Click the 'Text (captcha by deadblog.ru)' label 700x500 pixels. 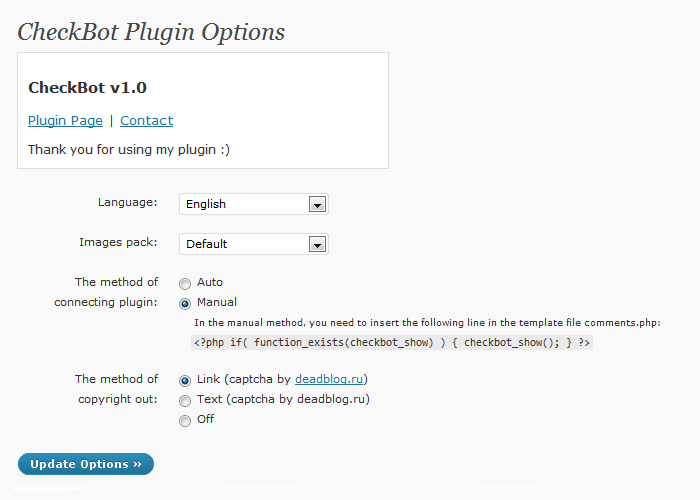coord(283,399)
